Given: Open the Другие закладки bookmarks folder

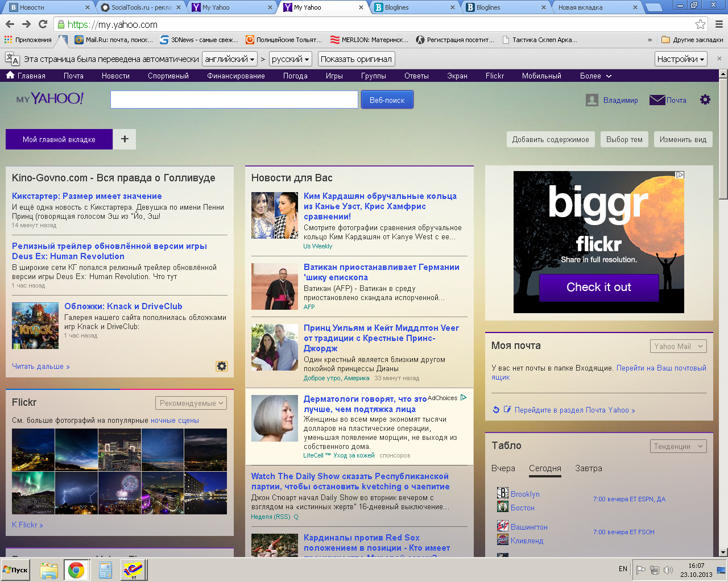Looking at the screenshot, I should coord(692,40).
